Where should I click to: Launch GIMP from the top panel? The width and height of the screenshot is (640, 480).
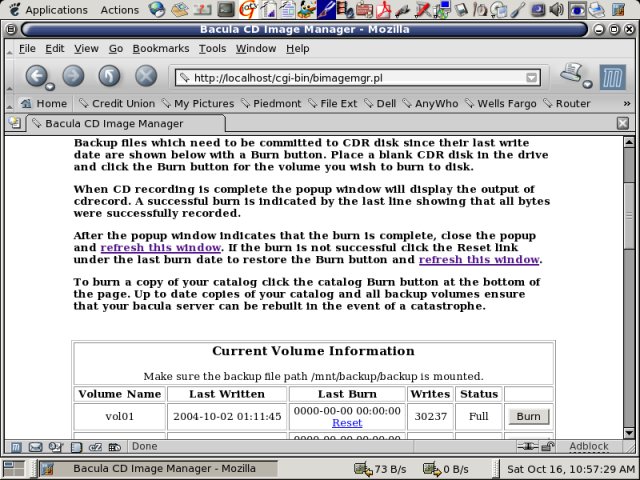(306, 9)
